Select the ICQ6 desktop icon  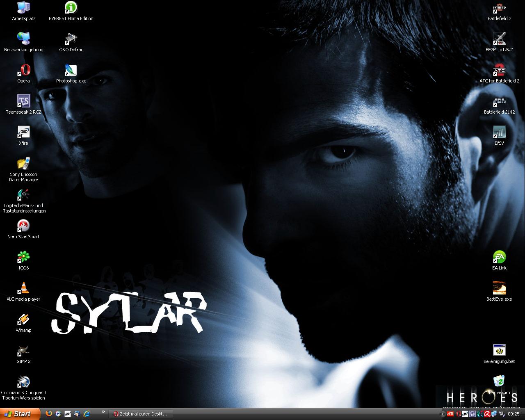point(23,260)
